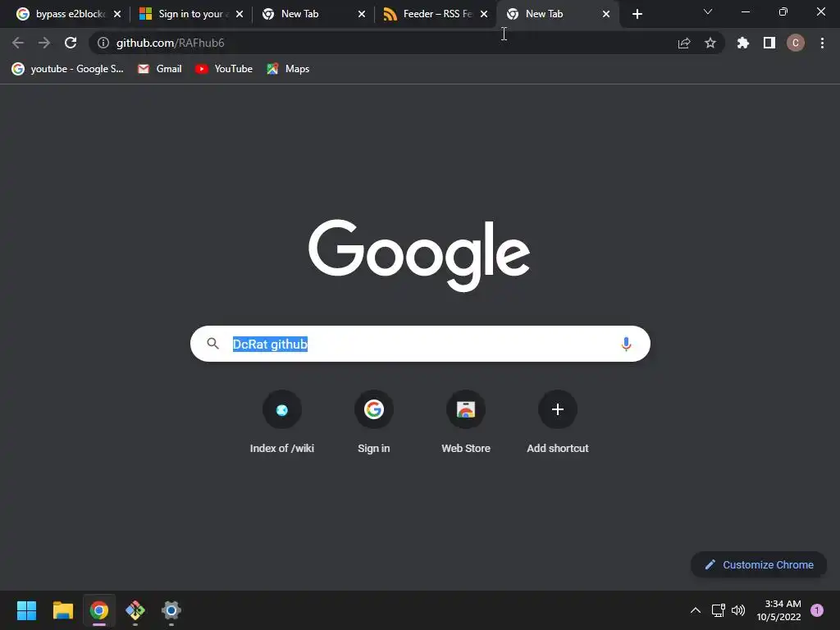Open volume control tray icon
Viewport: 840px width, 630px height.
pyautogui.click(x=738, y=610)
